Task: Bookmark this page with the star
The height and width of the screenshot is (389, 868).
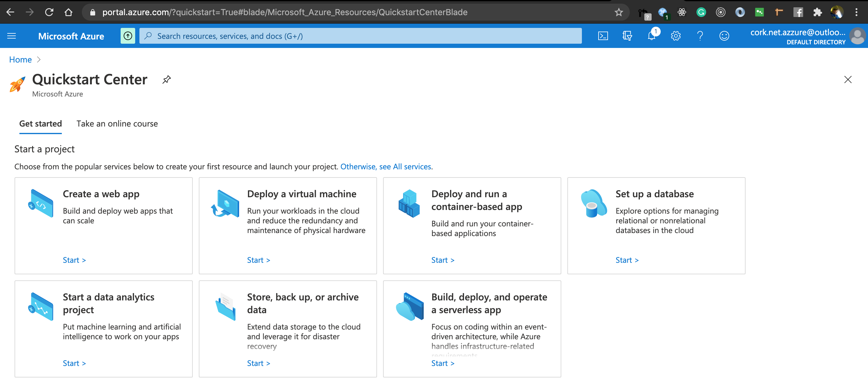Action: 619,12
